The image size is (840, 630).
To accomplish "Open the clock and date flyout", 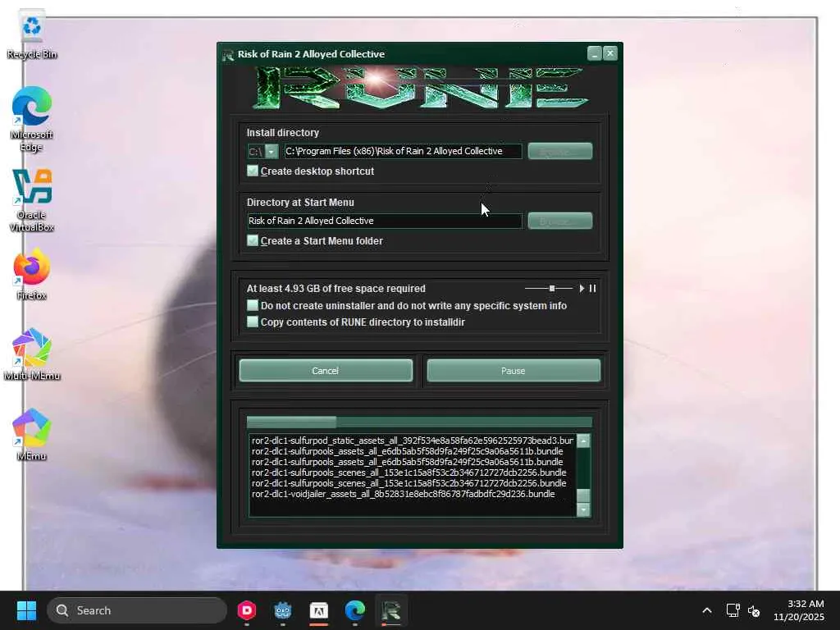I will 798,610.
